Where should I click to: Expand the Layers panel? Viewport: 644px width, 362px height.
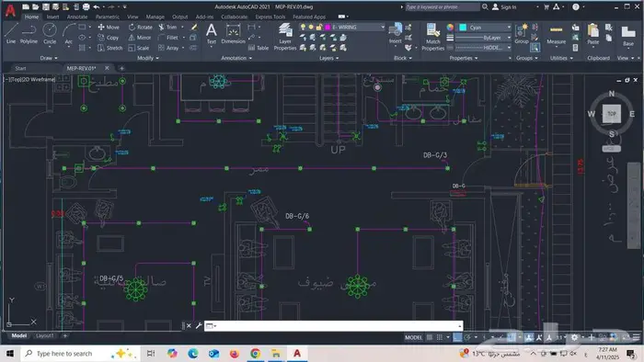tap(328, 58)
